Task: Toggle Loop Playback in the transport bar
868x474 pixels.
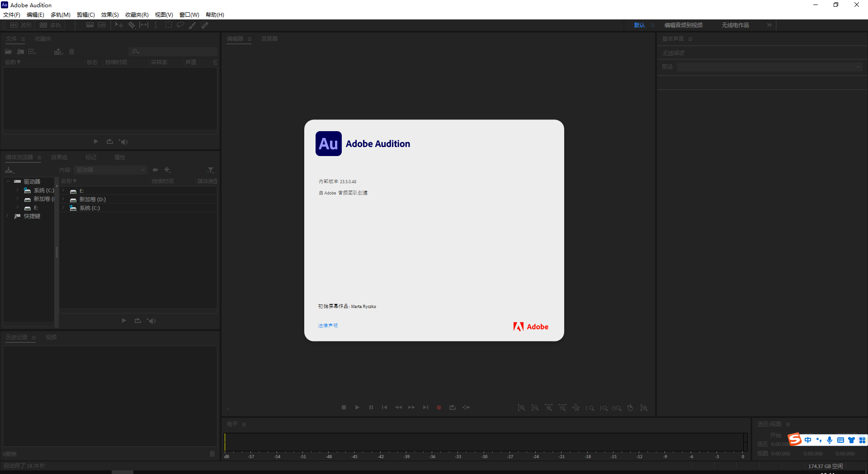Action: click(453, 408)
